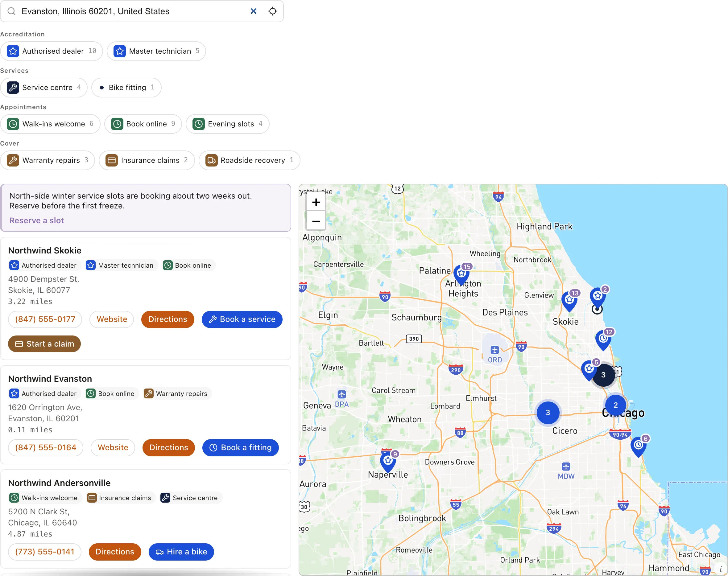
Task: Click the search magnifier icon
Action: [11, 11]
